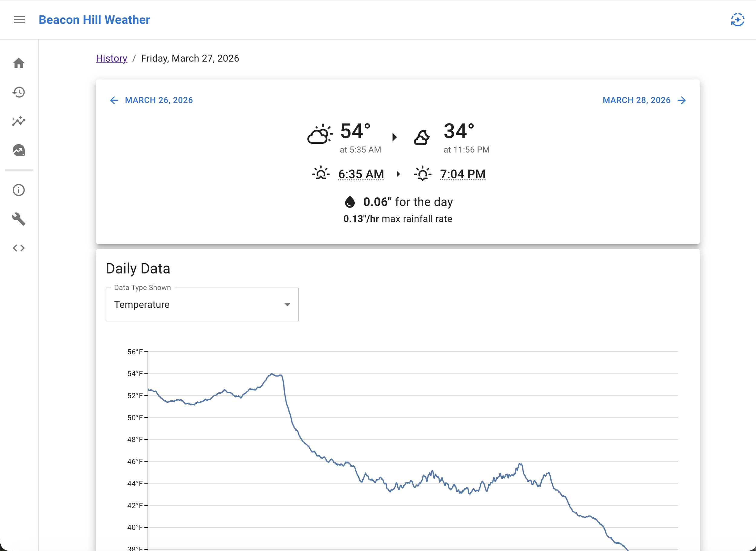
Task: Click the Beacon Hill Weather title
Action: [94, 20]
